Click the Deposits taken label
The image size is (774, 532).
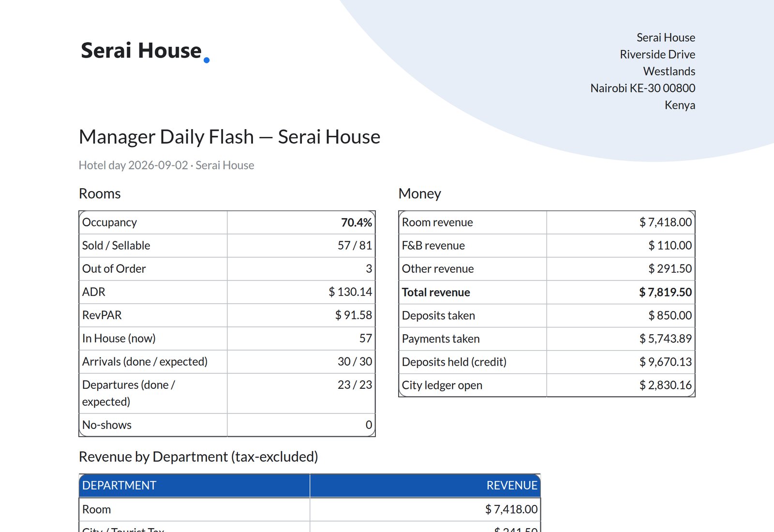click(438, 316)
